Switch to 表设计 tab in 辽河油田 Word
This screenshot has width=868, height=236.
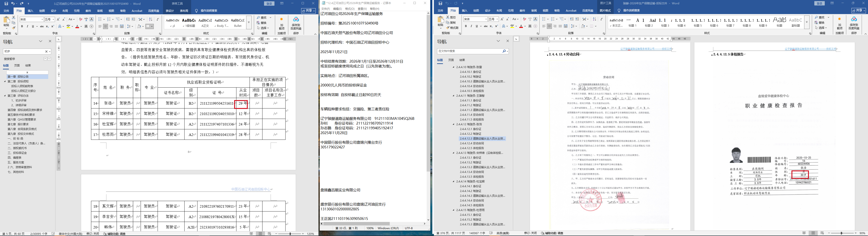coord(169,11)
